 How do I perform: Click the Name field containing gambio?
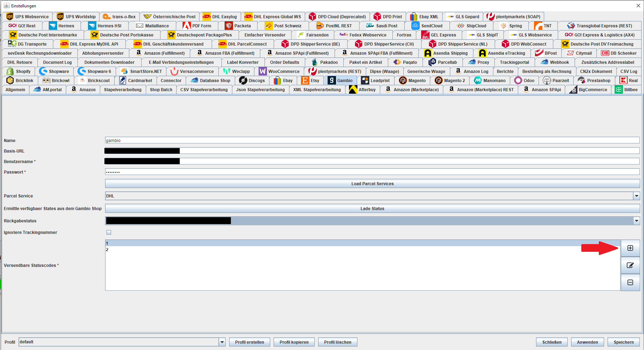[372, 140]
